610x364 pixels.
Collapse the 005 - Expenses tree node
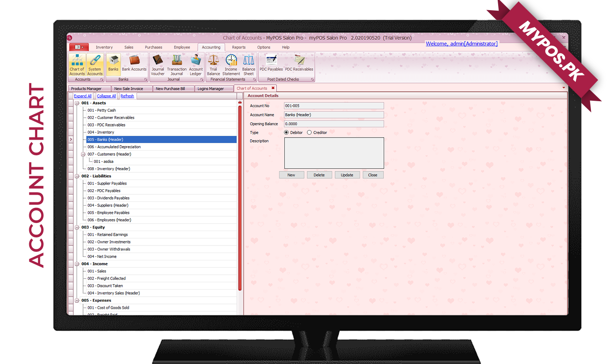pyautogui.click(x=77, y=301)
